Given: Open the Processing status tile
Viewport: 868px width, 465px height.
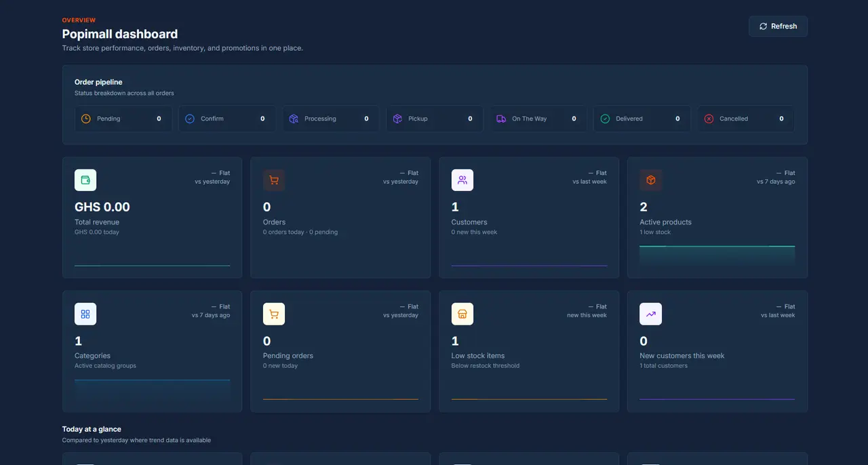Looking at the screenshot, I should (x=331, y=119).
